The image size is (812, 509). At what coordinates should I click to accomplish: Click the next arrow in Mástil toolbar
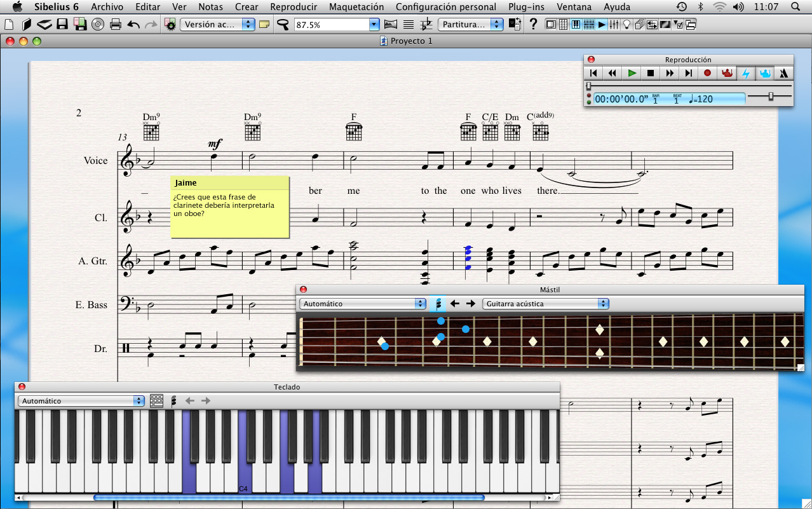(470, 304)
